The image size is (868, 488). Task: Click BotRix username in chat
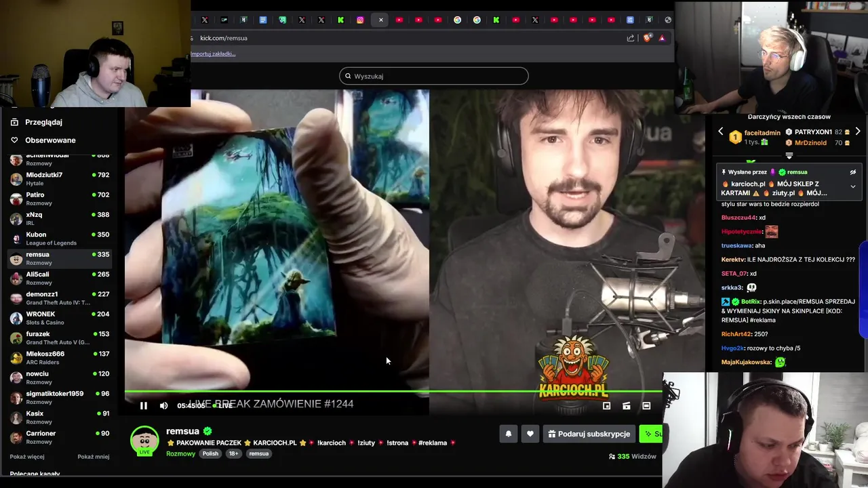point(751,302)
